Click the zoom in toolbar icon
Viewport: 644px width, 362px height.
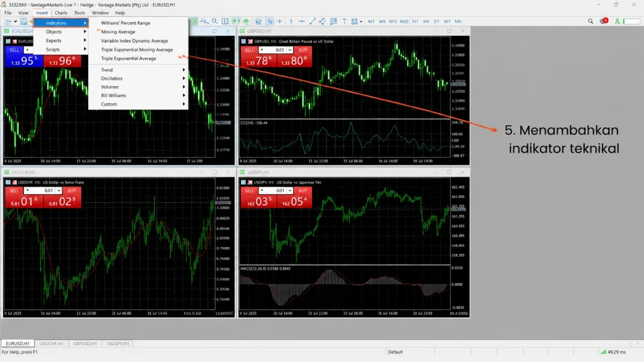(x=204, y=21)
